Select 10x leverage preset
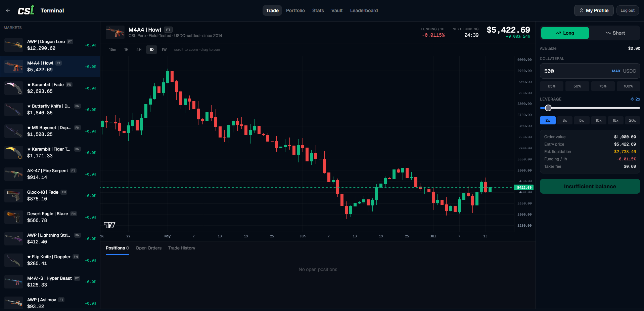This screenshot has width=644, height=311. coord(598,120)
